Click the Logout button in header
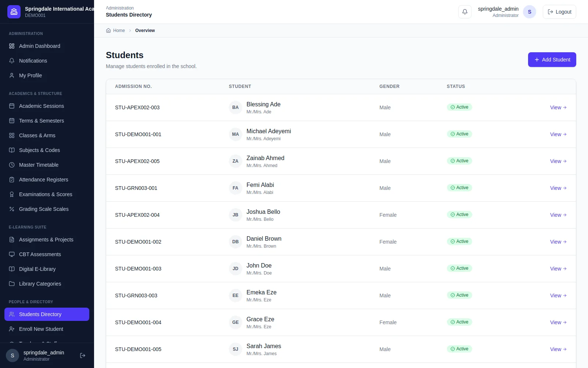 [559, 12]
